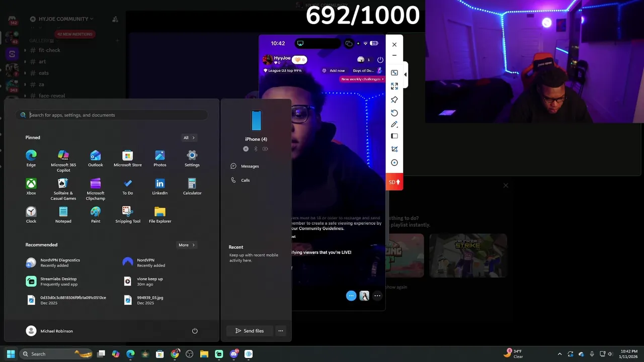Open Clock pinned app
Image resolution: width=644 pixels, height=362 pixels.
tap(31, 214)
